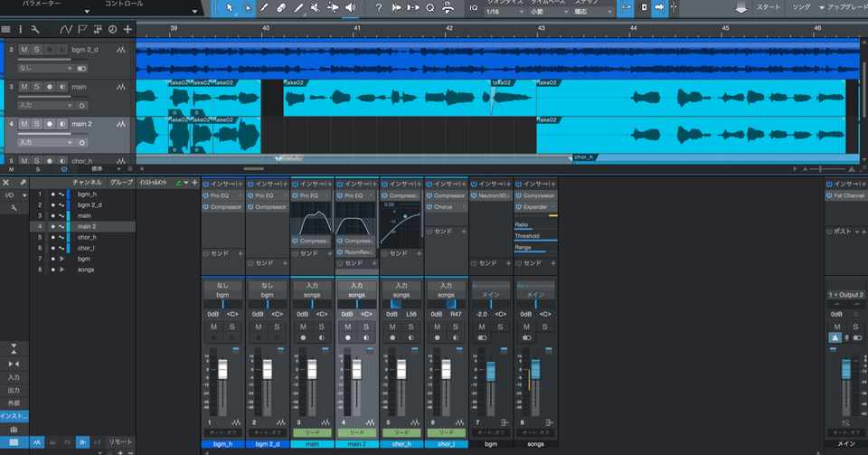Switch to the チャンネル tab

[88, 183]
